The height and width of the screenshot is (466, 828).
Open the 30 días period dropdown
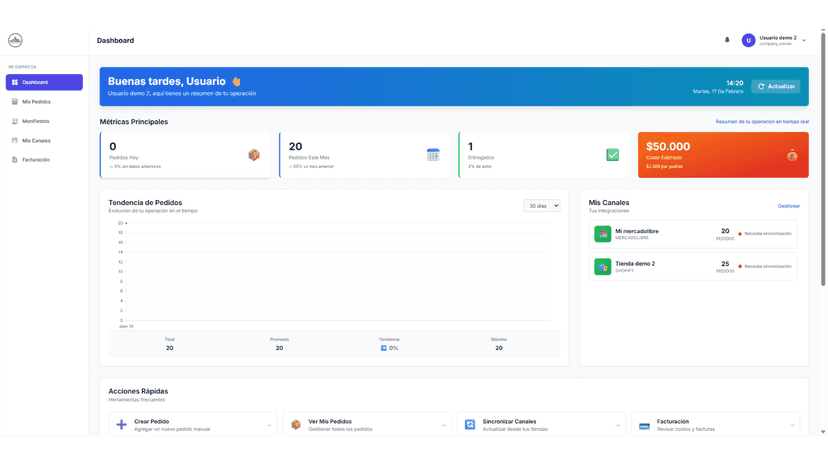[542, 206]
